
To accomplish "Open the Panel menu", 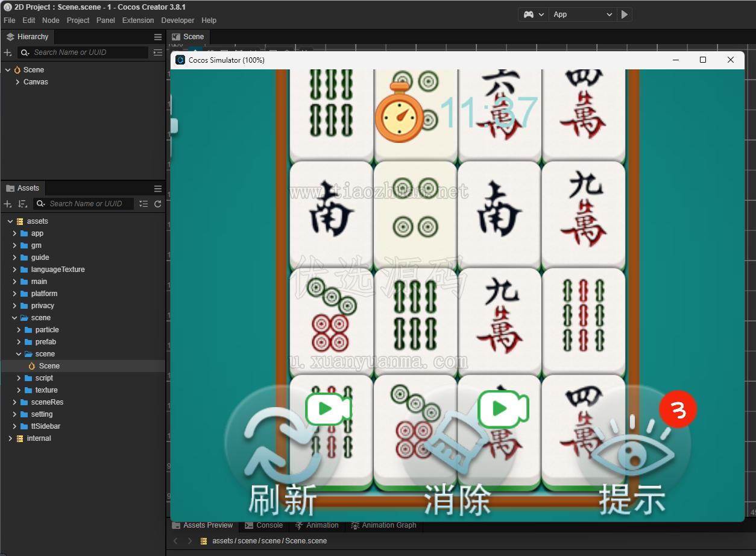I will pyautogui.click(x=106, y=21).
